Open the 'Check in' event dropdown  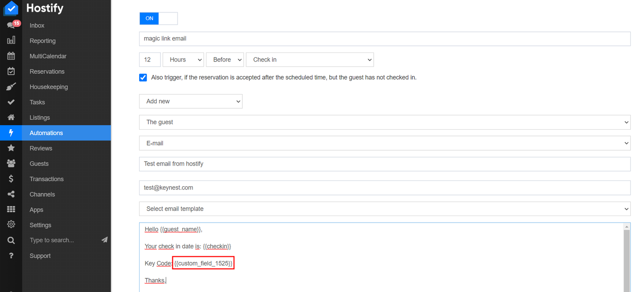(x=310, y=59)
